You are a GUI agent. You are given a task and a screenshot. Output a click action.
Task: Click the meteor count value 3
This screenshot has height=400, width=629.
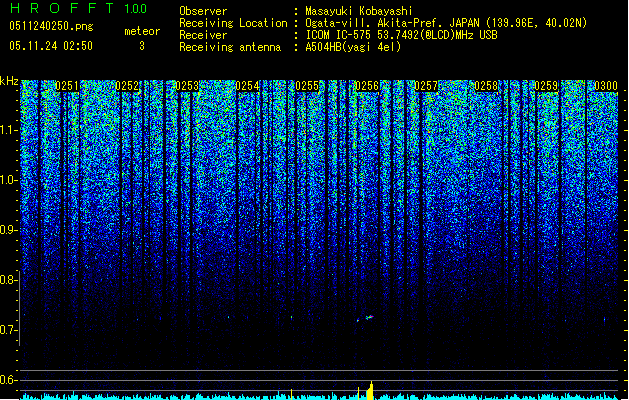click(x=142, y=46)
